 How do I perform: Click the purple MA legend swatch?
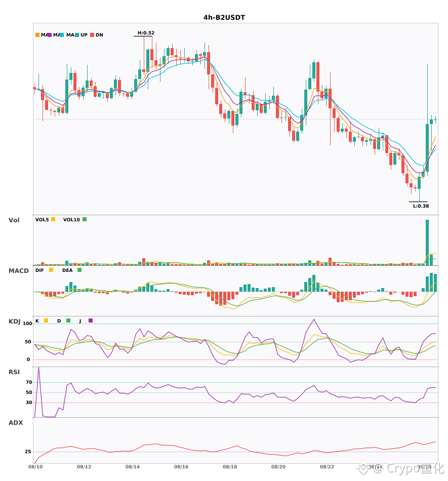pyautogui.click(x=50, y=35)
